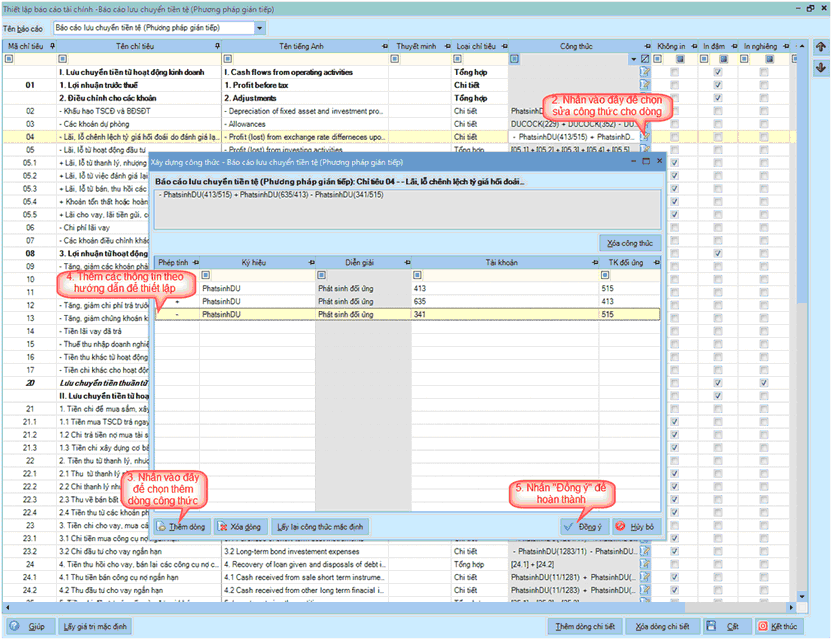Open In nghiêng column filter value box
Image resolution: width=832 pixels, height=640 pixels.
pyautogui.click(x=769, y=59)
